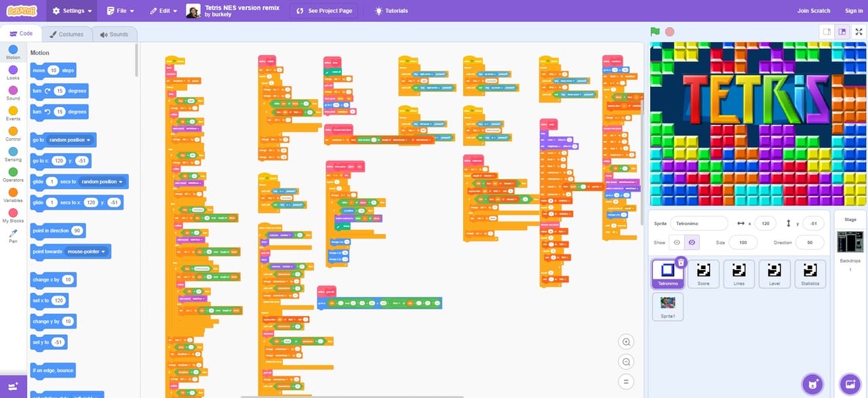Select the Lines sprite
This screenshot has height=398, width=868.
[x=739, y=274]
